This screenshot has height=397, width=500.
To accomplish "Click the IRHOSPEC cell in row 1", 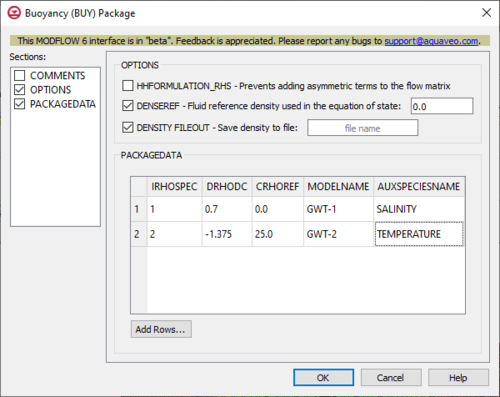I will pyautogui.click(x=174, y=209).
